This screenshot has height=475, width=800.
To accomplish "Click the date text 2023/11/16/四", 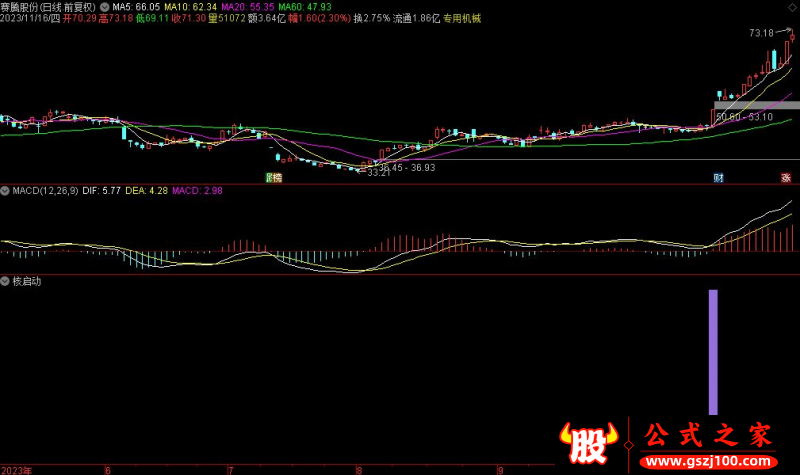I will pos(30,18).
